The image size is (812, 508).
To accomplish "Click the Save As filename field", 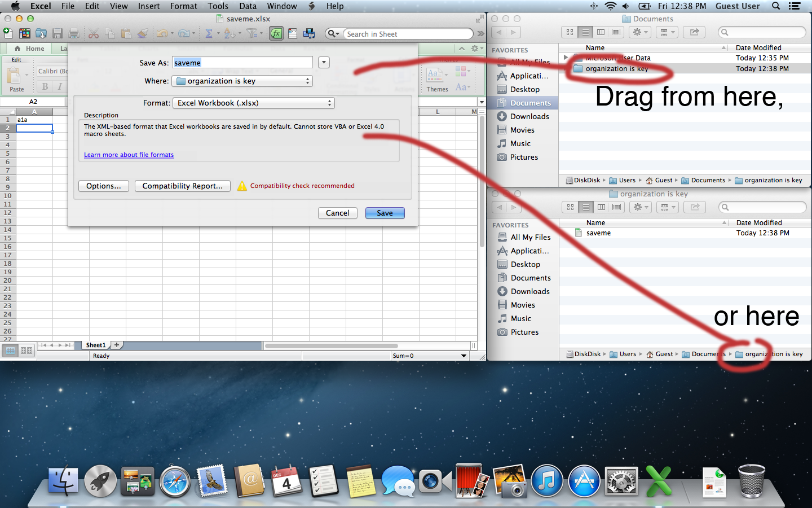I will click(242, 63).
